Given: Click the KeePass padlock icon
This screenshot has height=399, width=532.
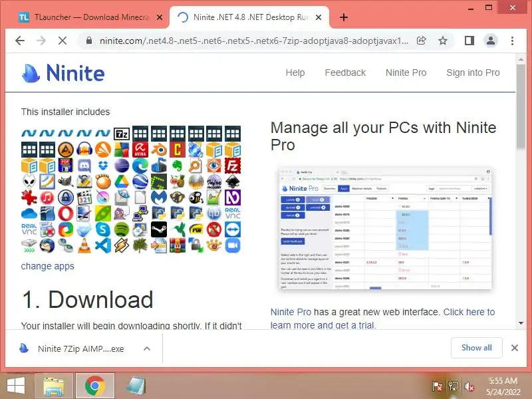Looking at the screenshot, I should (x=66, y=198).
